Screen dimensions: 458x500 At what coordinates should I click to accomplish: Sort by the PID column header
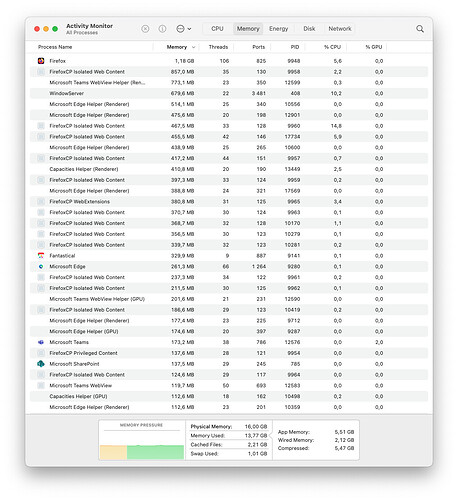tap(295, 47)
